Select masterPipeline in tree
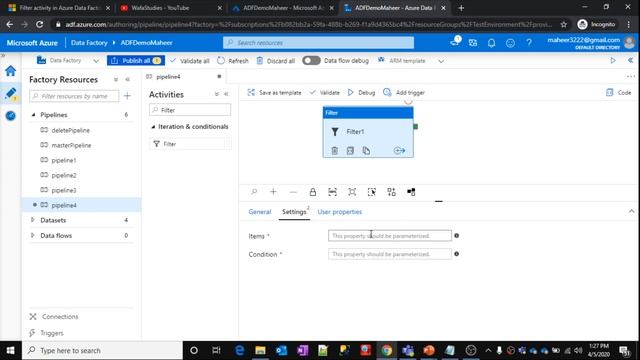The height and width of the screenshot is (360, 640). click(71, 145)
